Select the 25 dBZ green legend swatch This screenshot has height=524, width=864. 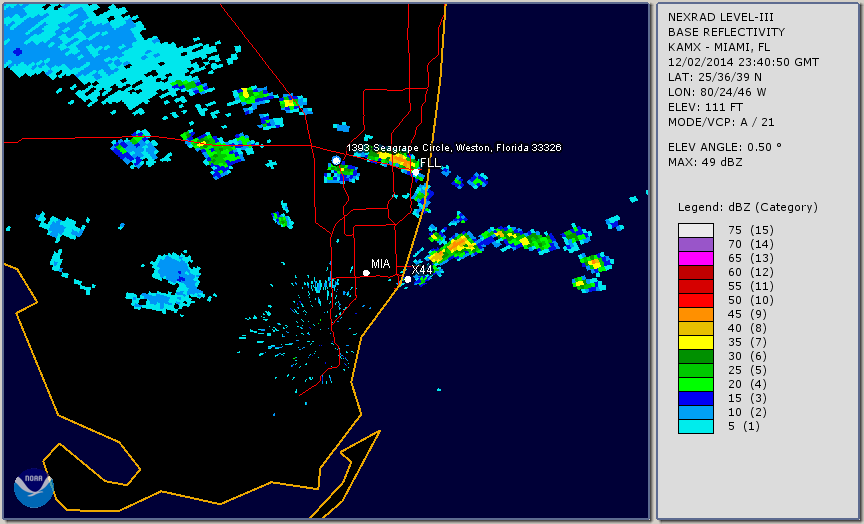[696, 370]
